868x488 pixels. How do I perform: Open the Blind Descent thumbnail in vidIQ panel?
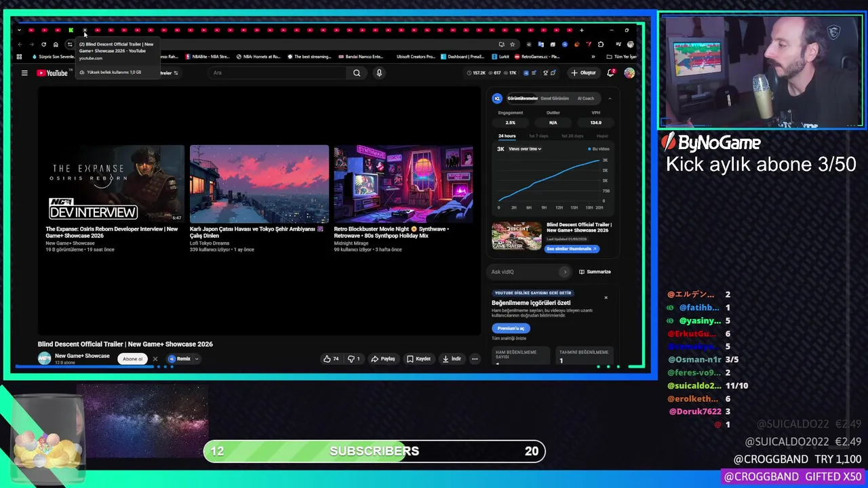[x=517, y=237]
